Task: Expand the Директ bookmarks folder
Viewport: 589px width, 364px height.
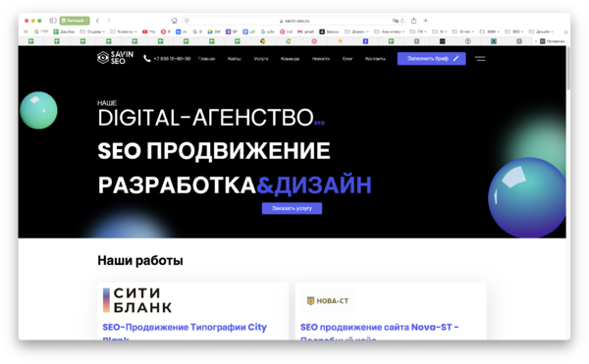Action: [x=357, y=31]
